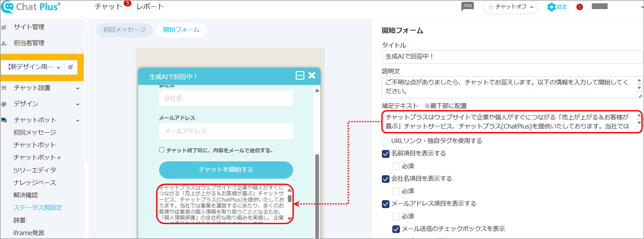Click the 補足テキスト text area

tap(512, 122)
